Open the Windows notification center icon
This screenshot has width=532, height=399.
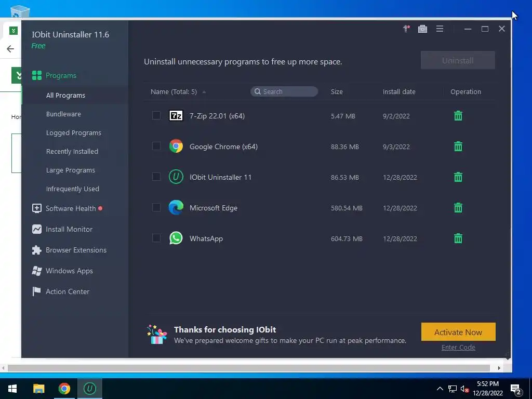pyautogui.click(x=516, y=389)
